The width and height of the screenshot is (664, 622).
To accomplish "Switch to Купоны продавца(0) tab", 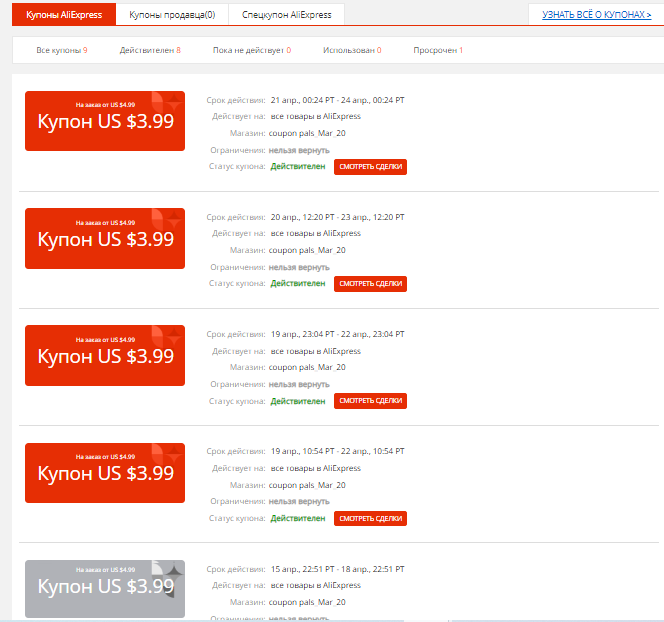I will point(172,14).
